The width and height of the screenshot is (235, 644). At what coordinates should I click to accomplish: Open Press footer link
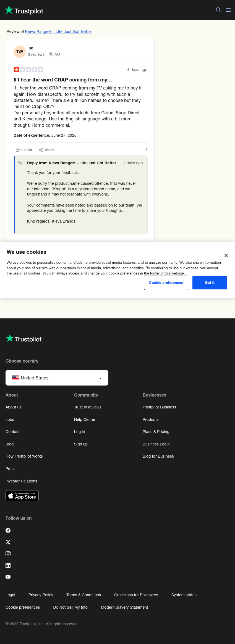pyautogui.click(x=10, y=469)
